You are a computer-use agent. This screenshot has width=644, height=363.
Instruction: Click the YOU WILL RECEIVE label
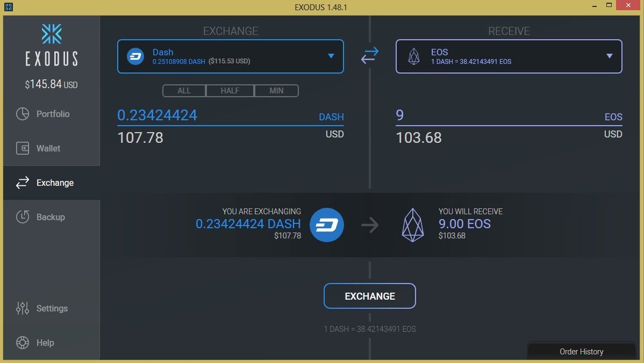(x=470, y=212)
